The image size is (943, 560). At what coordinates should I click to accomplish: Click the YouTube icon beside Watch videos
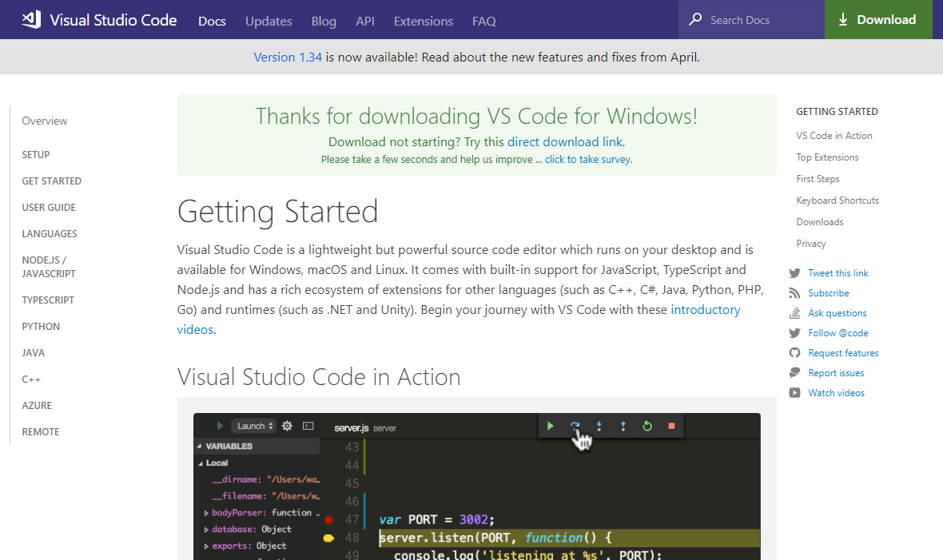point(795,393)
